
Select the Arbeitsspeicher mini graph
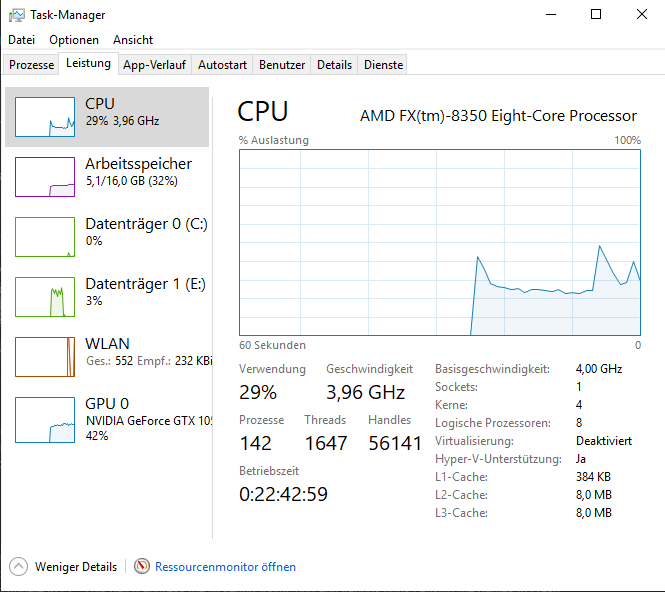pyautogui.click(x=45, y=177)
